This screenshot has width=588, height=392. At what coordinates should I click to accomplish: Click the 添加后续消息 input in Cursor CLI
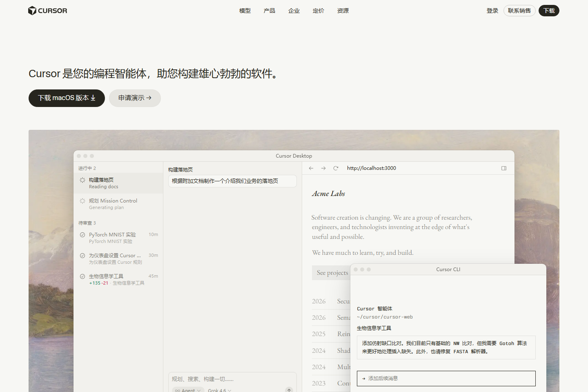click(x=446, y=379)
